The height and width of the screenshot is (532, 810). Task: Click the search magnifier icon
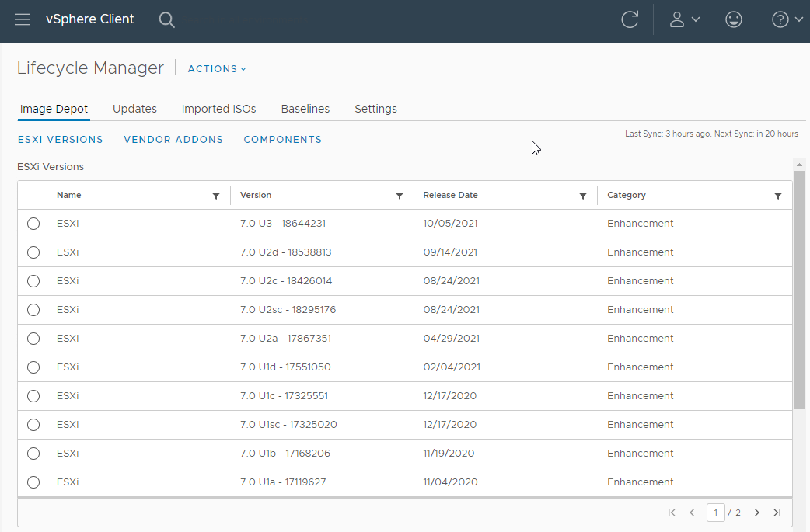click(x=166, y=19)
